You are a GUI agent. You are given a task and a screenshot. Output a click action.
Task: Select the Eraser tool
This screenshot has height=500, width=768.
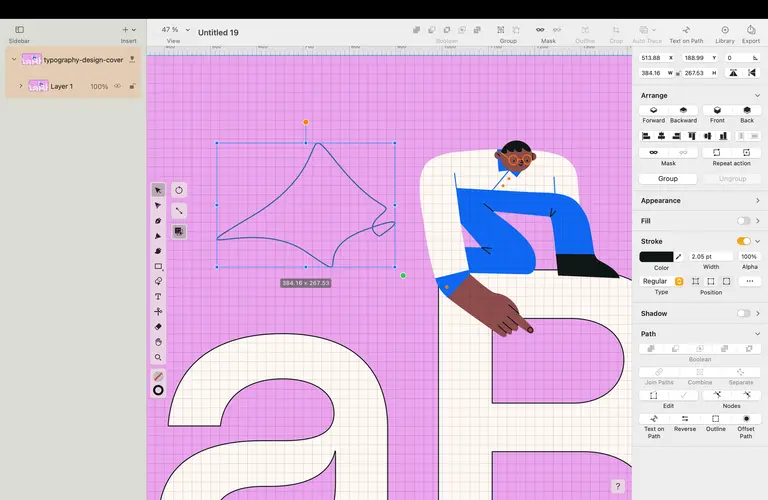tap(158, 327)
